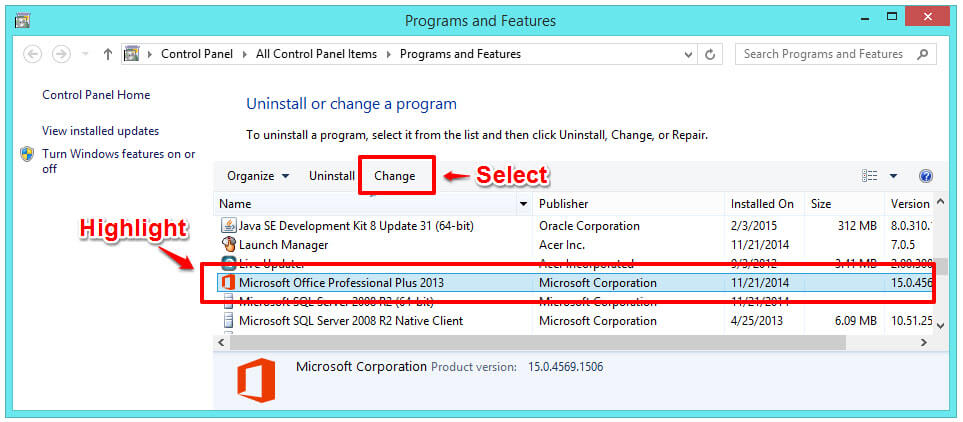Click the Windows features shield icon

click(28, 155)
